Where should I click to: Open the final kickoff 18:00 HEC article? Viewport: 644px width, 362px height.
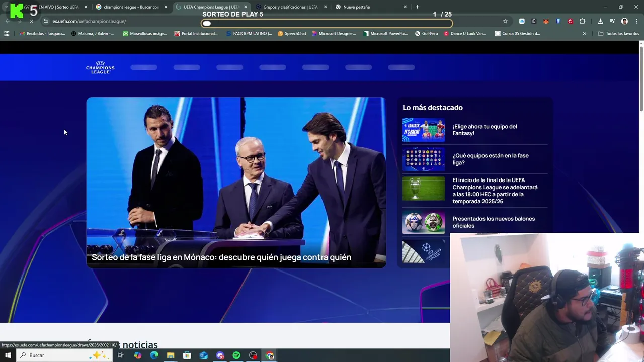[x=495, y=191]
